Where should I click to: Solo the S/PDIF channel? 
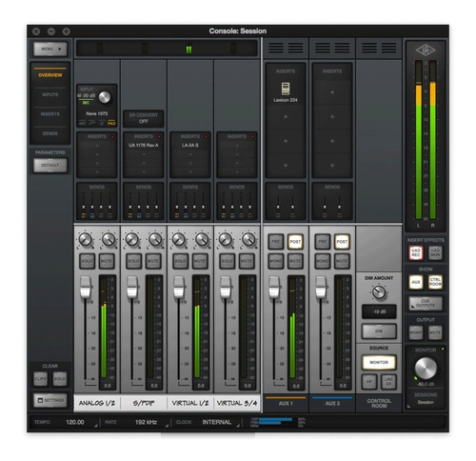pos(133,261)
